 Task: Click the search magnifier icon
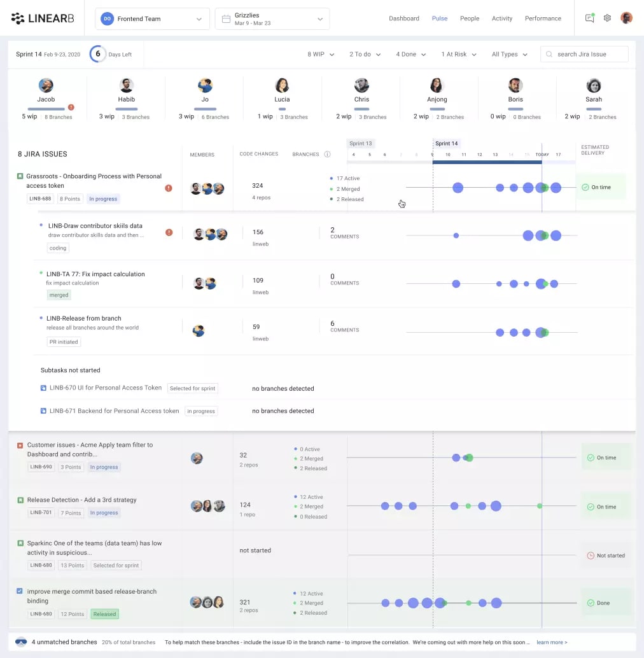click(549, 54)
